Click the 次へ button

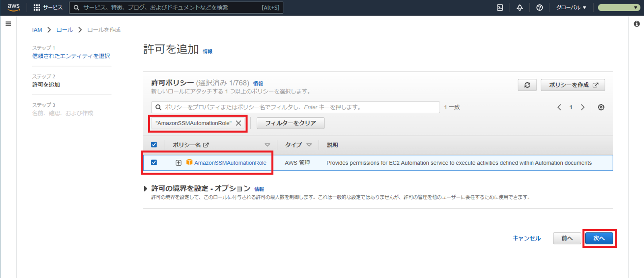click(x=599, y=238)
